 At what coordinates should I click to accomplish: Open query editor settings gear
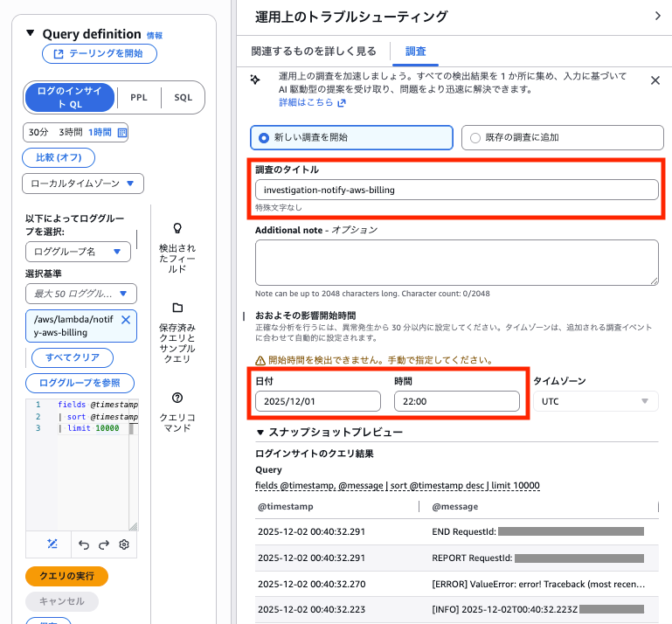(x=124, y=544)
